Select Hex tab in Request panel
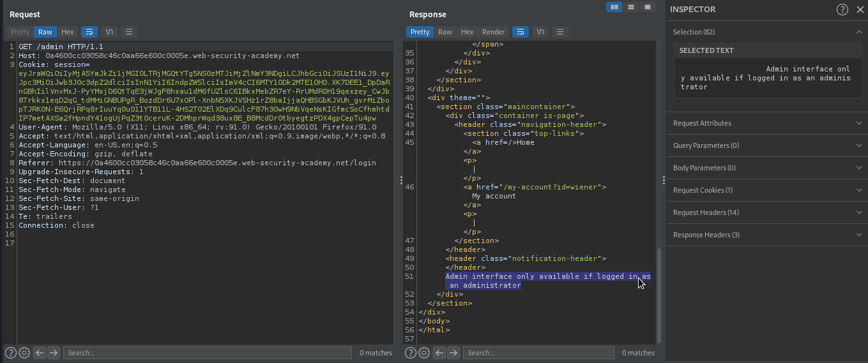Screen dimensions: 868x363 (x=68, y=32)
